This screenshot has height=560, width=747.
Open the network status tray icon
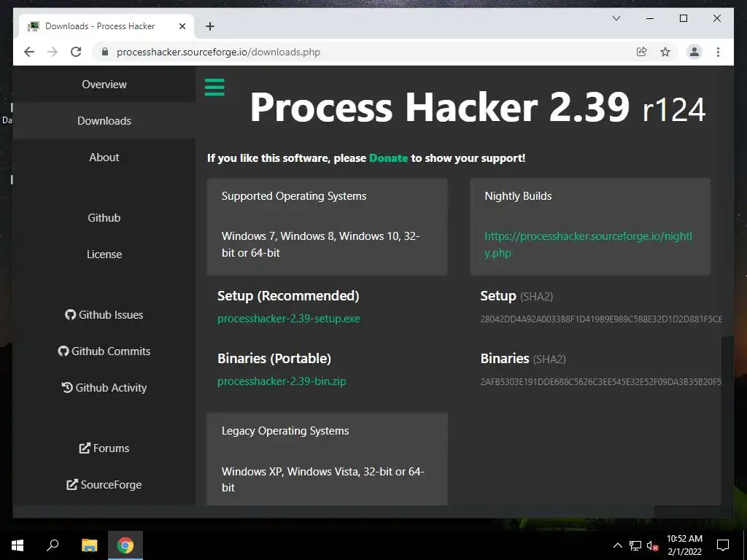click(x=635, y=545)
